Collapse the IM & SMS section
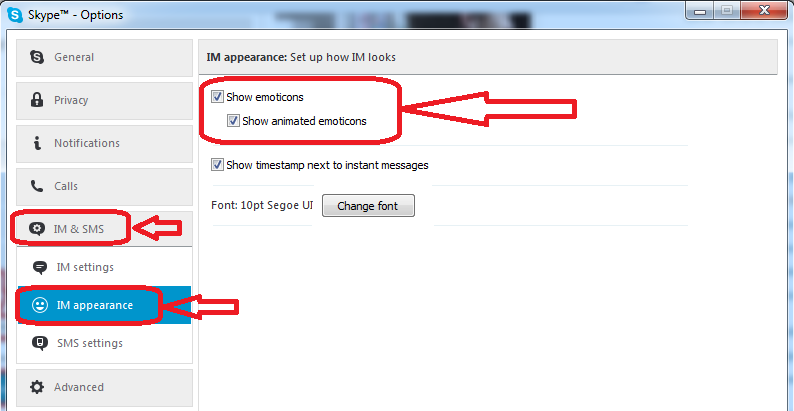 click(x=104, y=229)
